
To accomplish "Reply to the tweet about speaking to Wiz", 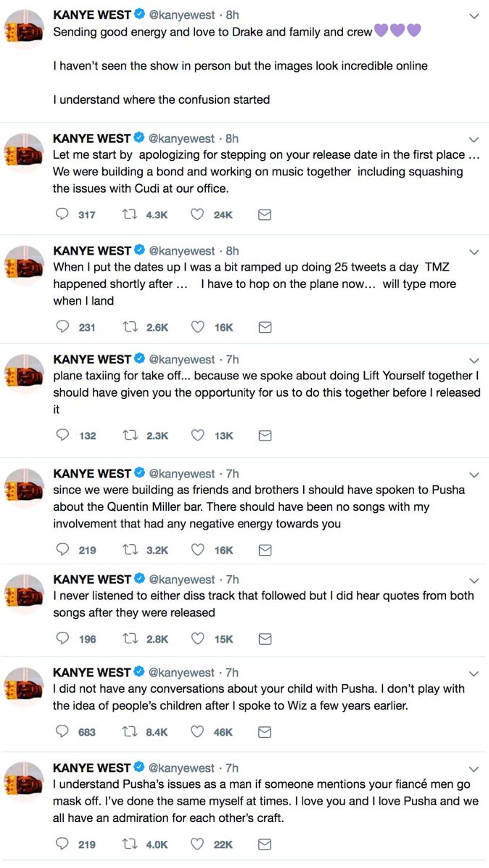I will pyautogui.click(x=62, y=732).
